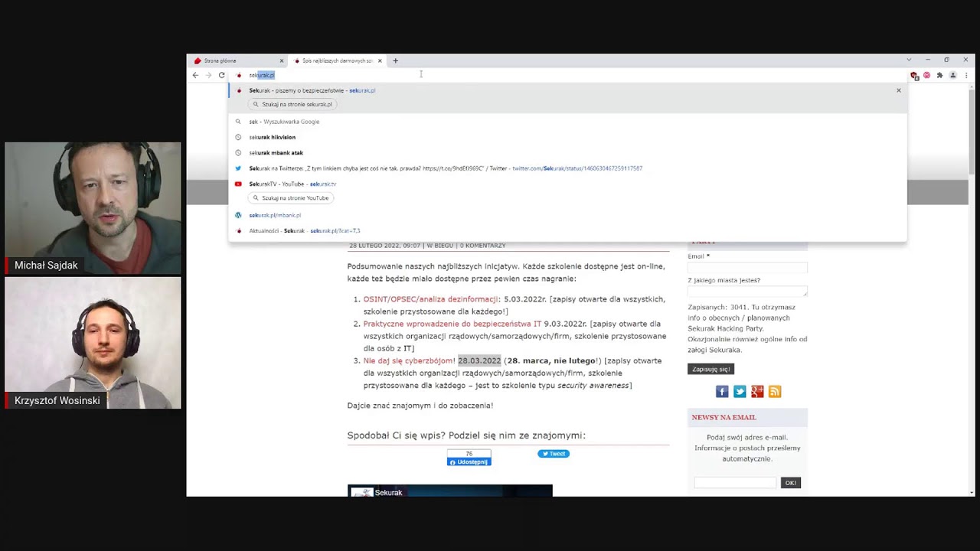Open a new tab with the plus icon

395,60
